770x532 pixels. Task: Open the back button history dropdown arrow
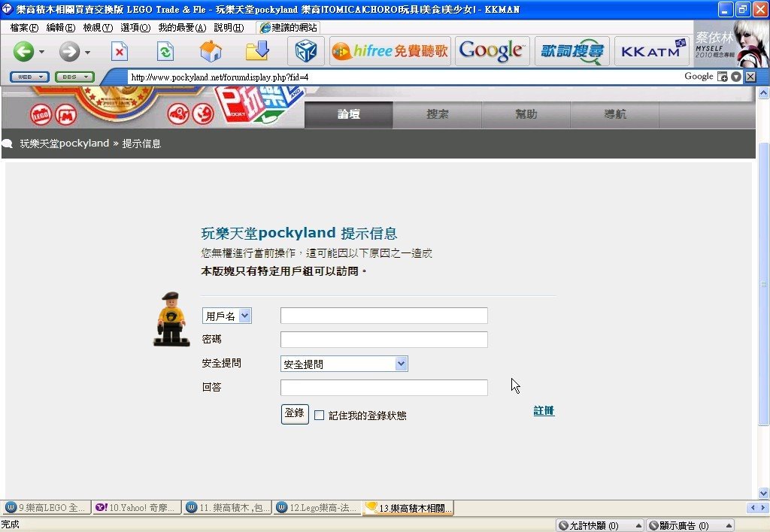pos(42,52)
